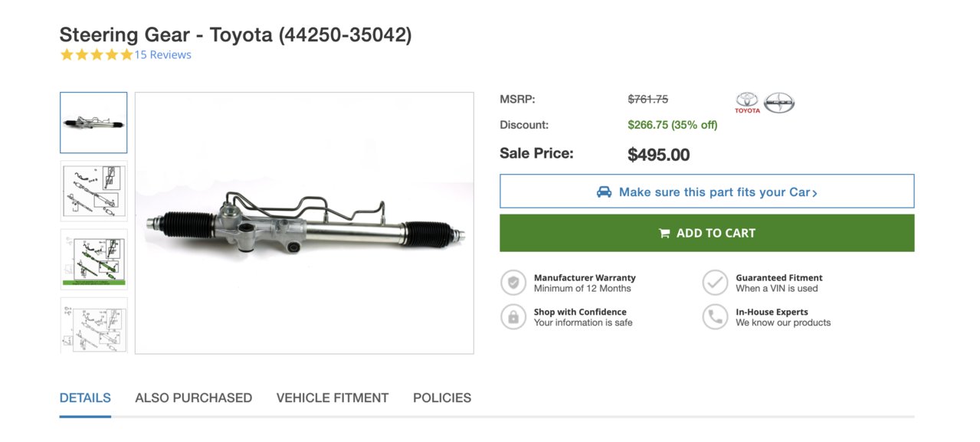Open the Policies tab
Viewport: 980px width, 442px height.
442,398
